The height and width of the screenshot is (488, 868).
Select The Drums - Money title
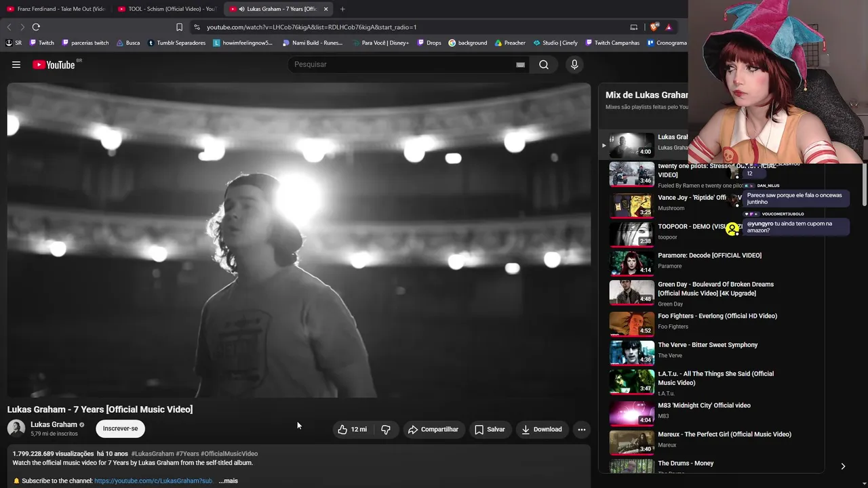pos(686,464)
